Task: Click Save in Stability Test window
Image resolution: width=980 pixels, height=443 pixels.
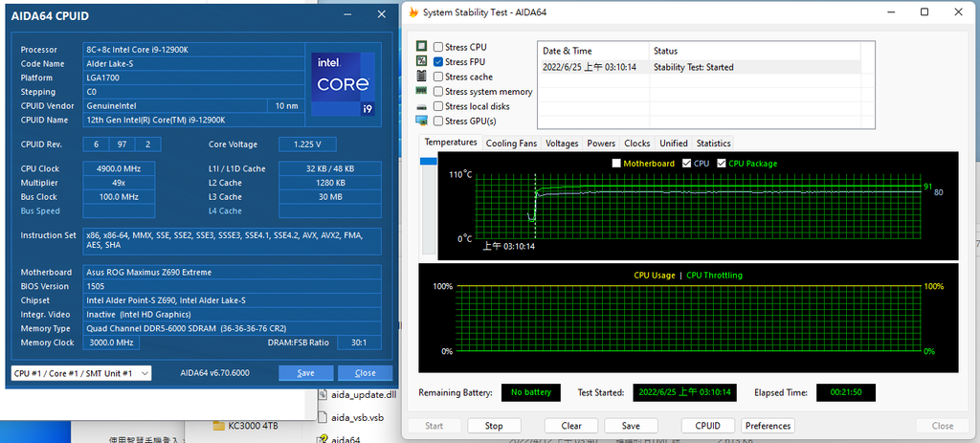Action: tap(631, 426)
